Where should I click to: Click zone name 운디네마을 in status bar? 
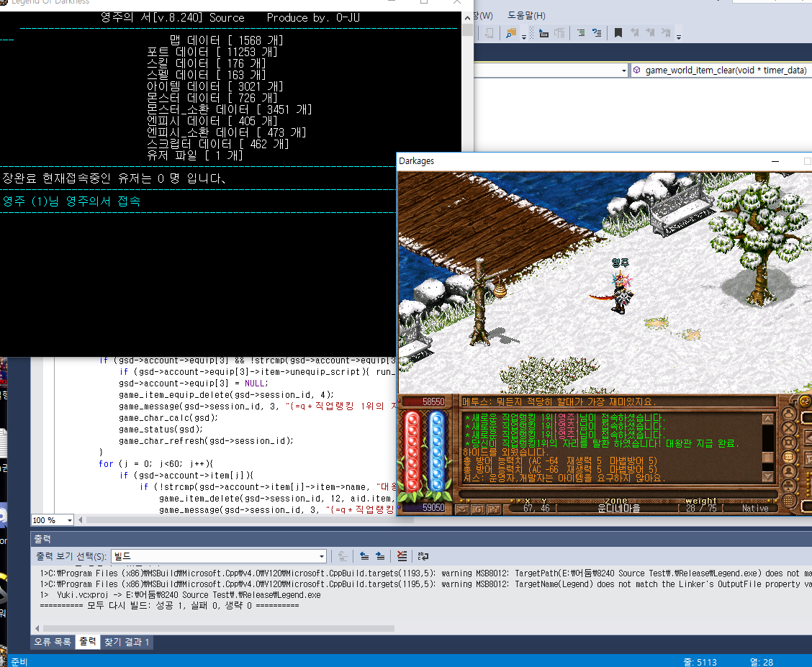coord(618,509)
